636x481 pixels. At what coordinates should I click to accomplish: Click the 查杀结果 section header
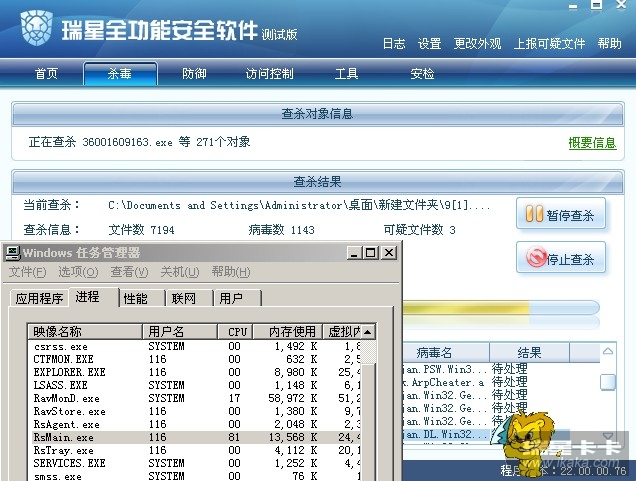pos(318,182)
